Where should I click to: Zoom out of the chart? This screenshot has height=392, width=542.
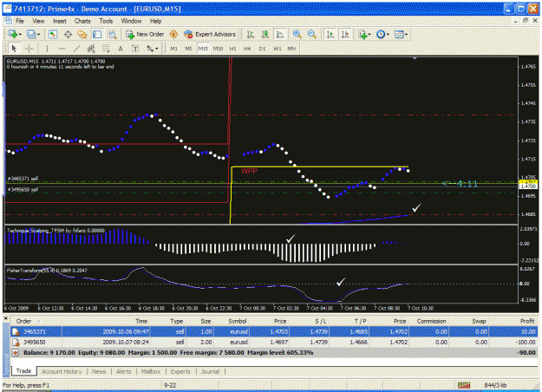pos(312,34)
